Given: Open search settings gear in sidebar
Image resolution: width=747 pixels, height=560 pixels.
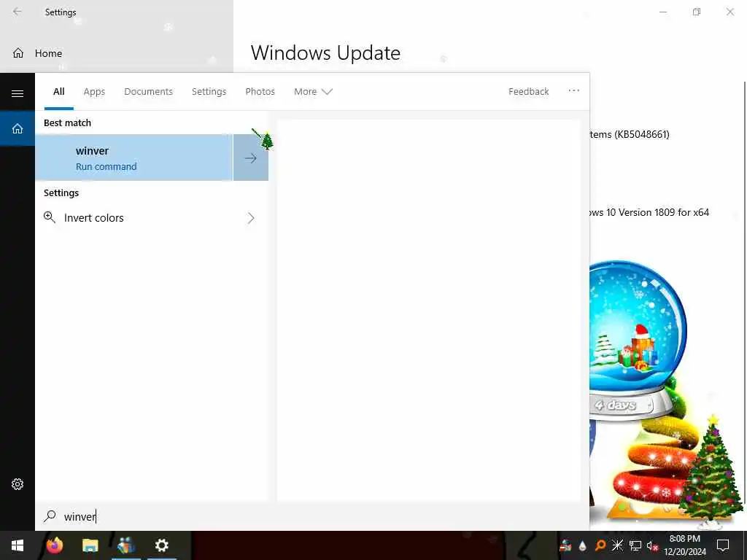Looking at the screenshot, I should click(18, 484).
